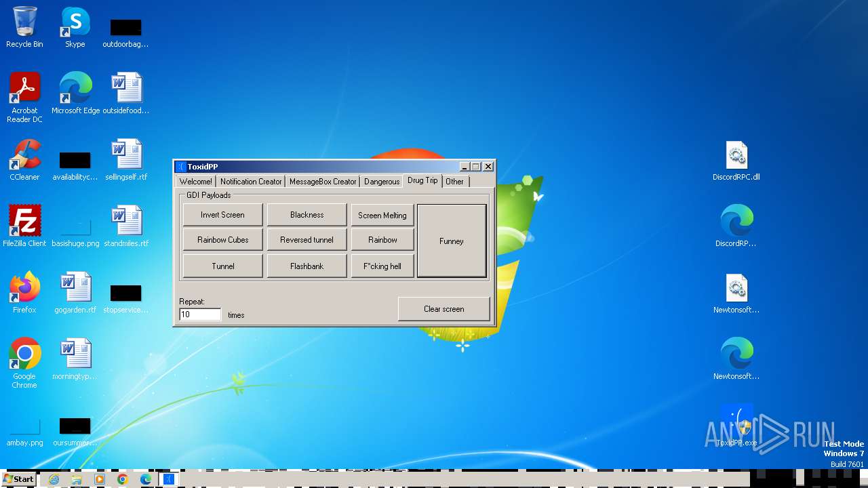The image size is (868, 488).
Task: Click the F*cking hell button
Action: [382, 266]
